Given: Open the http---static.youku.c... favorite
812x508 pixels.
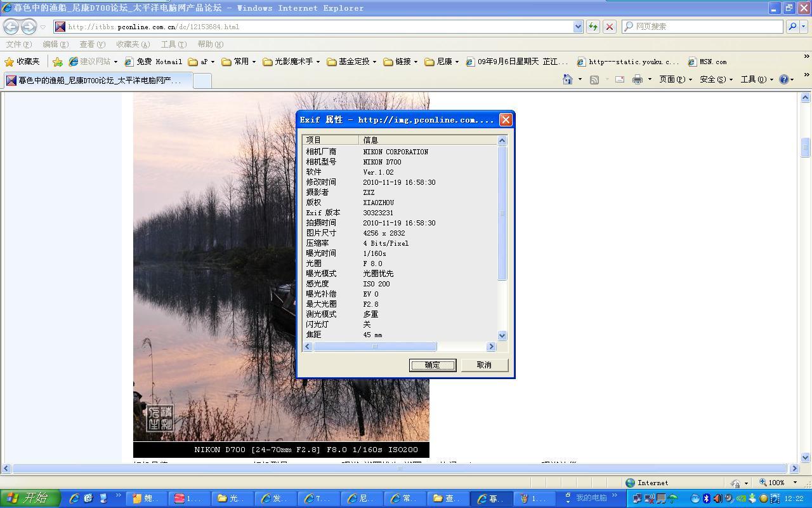Looking at the screenshot, I should [628, 62].
